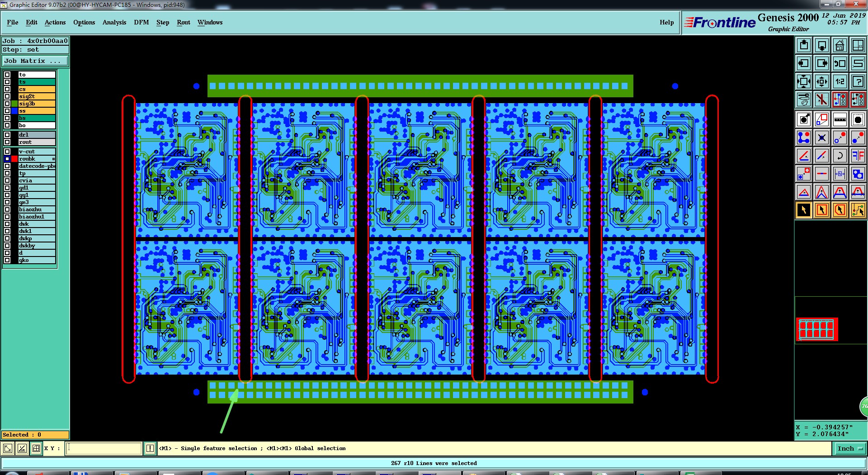Click the zoom-out expand icon
The height and width of the screenshot is (475, 868).
click(804, 81)
